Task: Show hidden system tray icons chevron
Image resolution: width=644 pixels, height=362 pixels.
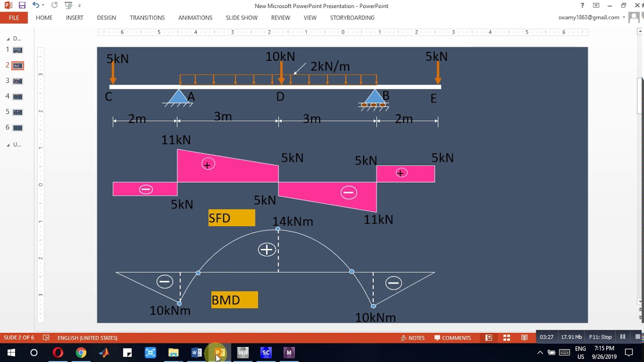Action: point(540,352)
